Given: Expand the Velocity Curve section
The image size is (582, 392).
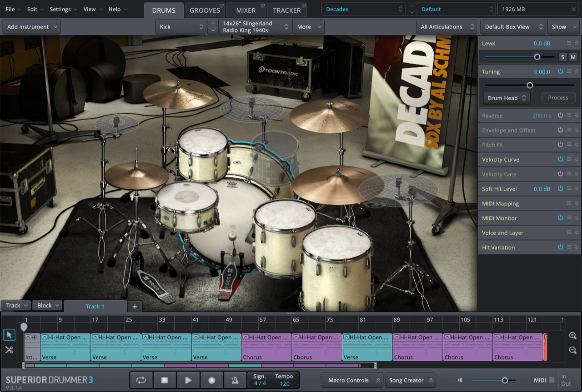Looking at the screenshot, I should [577, 159].
